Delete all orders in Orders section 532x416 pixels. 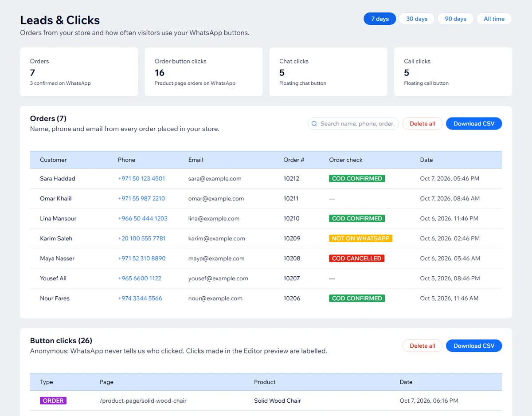[x=422, y=124]
